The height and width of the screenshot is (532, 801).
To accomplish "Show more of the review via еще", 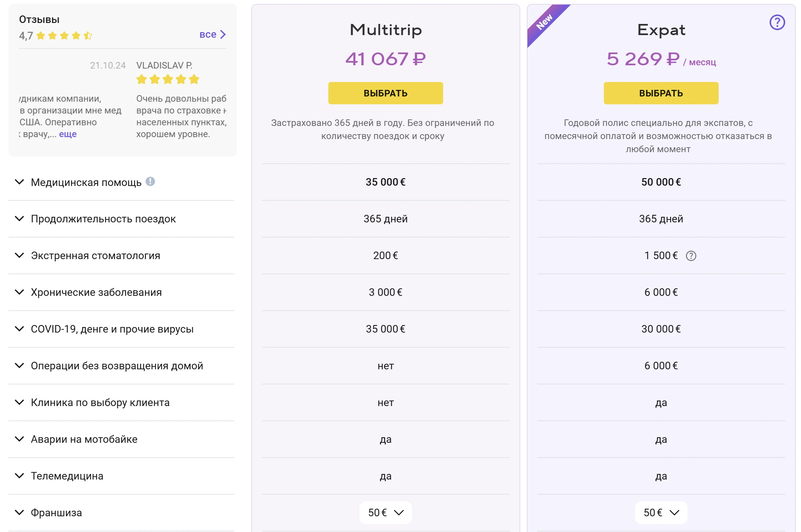I will pyautogui.click(x=68, y=134).
